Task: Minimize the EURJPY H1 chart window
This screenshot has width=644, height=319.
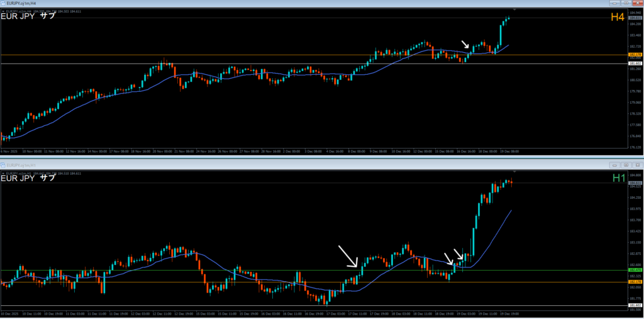Action: pyautogui.click(x=615, y=165)
